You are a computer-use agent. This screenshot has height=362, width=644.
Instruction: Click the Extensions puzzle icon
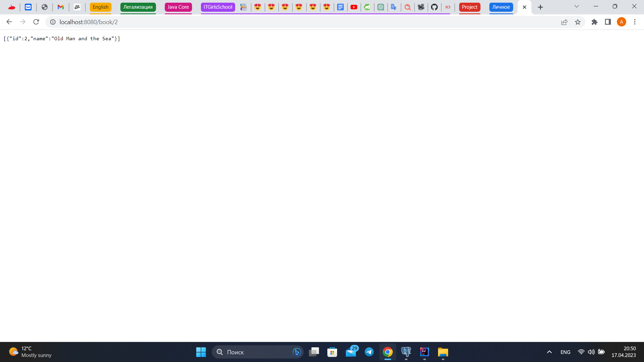595,22
